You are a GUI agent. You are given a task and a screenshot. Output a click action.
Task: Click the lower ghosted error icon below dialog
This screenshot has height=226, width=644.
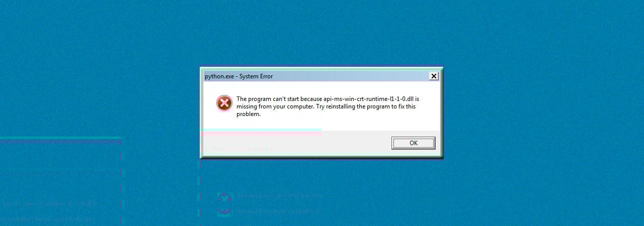coord(224,211)
